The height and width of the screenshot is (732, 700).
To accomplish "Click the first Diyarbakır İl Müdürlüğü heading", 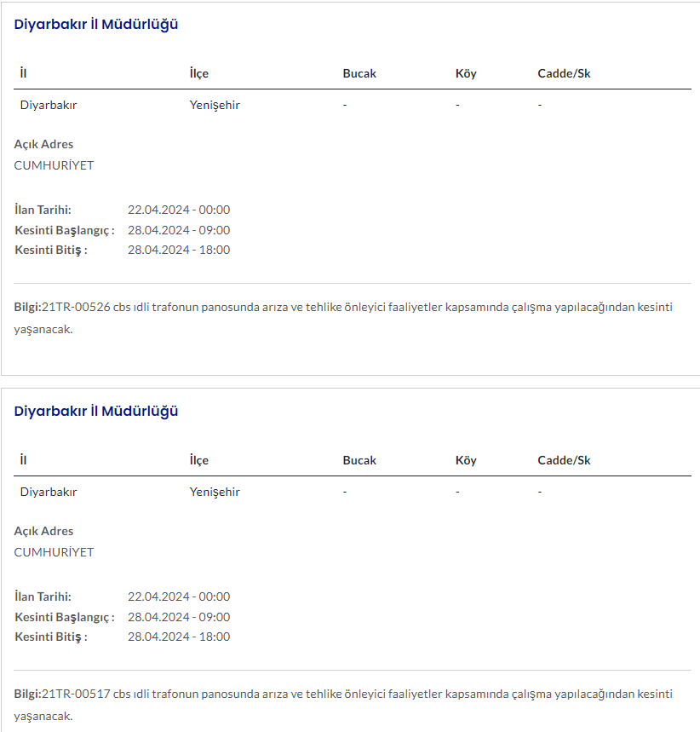I will [96, 24].
